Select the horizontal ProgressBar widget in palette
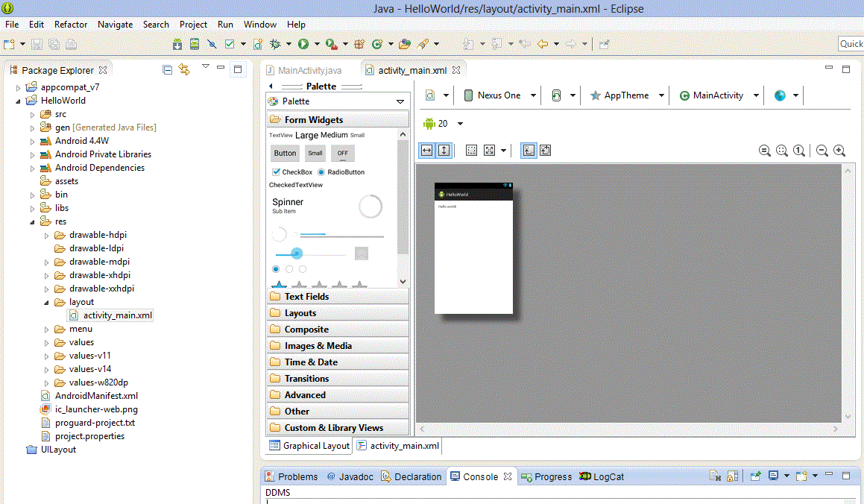The image size is (864, 504). pos(342,235)
